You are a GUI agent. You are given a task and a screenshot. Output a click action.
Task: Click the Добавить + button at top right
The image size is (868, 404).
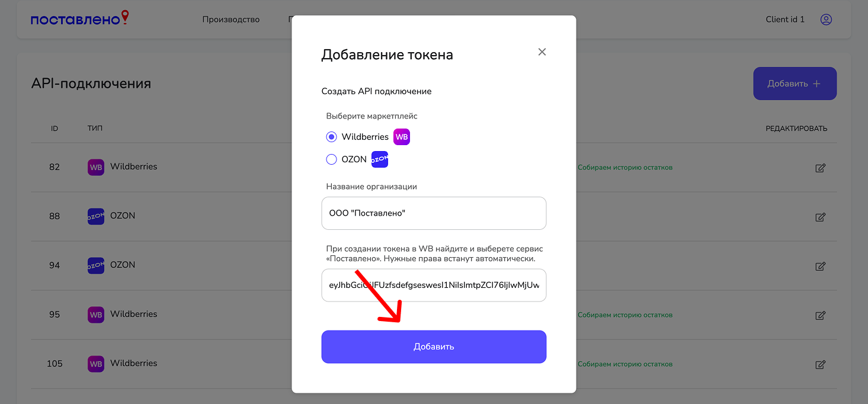click(x=795, y=84)
